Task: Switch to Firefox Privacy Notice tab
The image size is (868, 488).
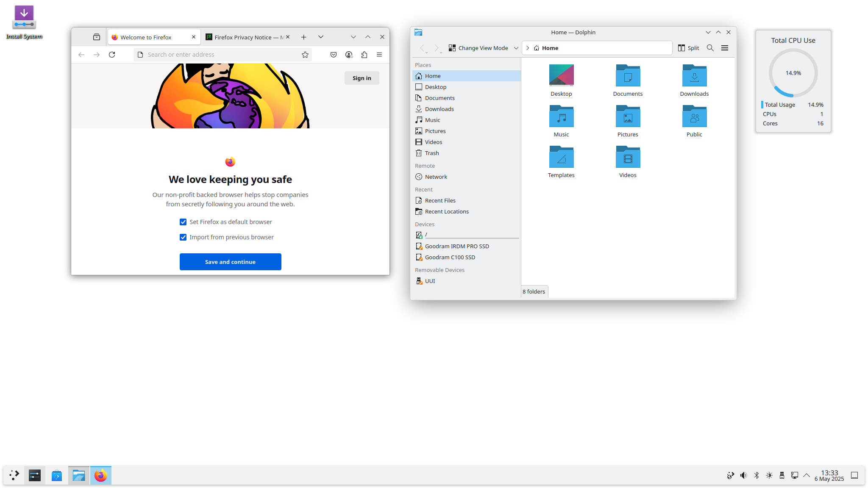Action: pyautogui.click(x=248, y=37)
